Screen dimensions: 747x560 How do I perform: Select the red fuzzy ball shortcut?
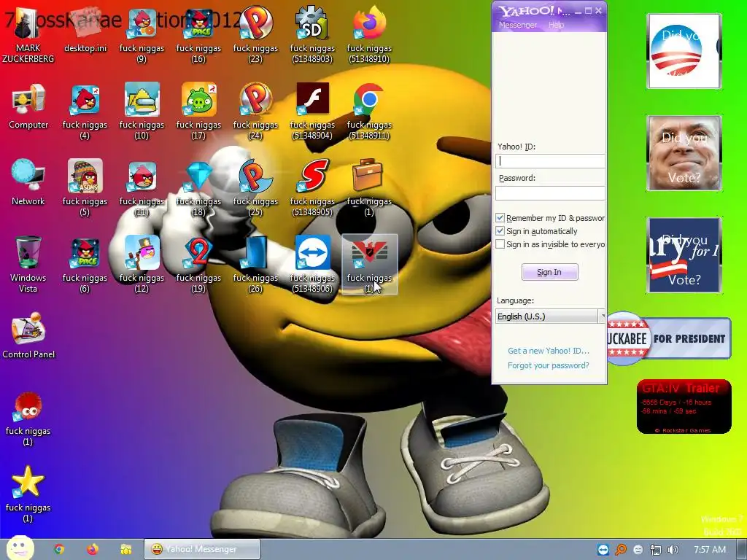28,418
